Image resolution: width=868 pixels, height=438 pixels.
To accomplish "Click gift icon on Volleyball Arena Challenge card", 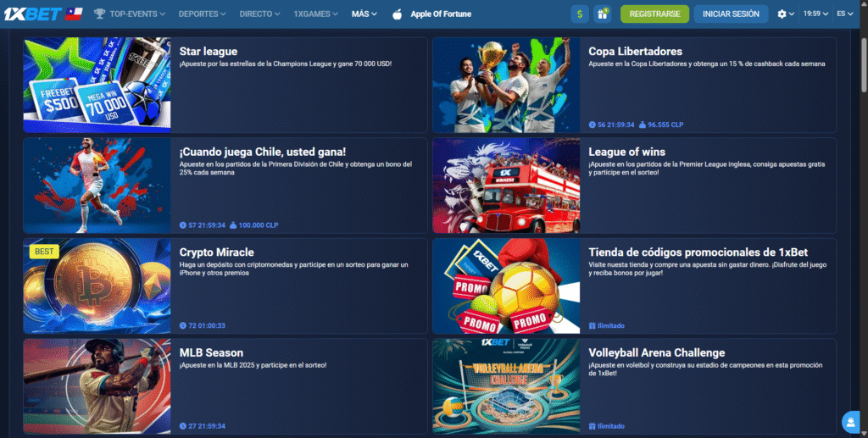I will tap(593, 426).
